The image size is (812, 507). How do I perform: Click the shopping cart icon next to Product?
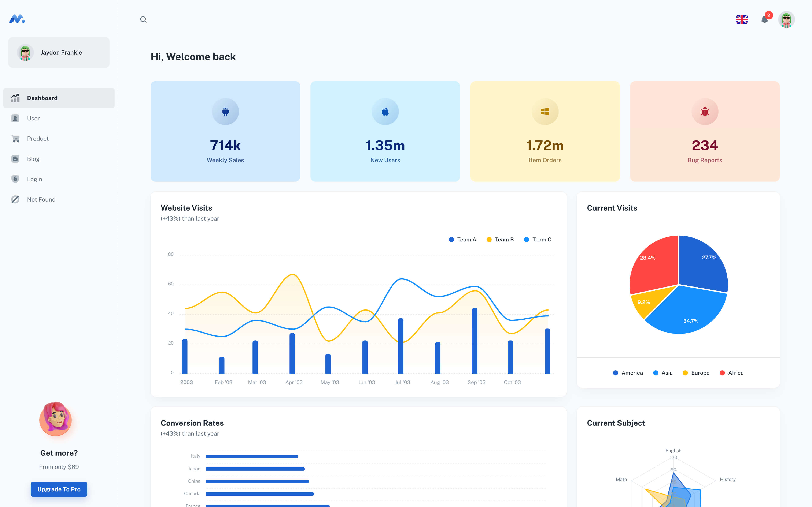point(15,139)
